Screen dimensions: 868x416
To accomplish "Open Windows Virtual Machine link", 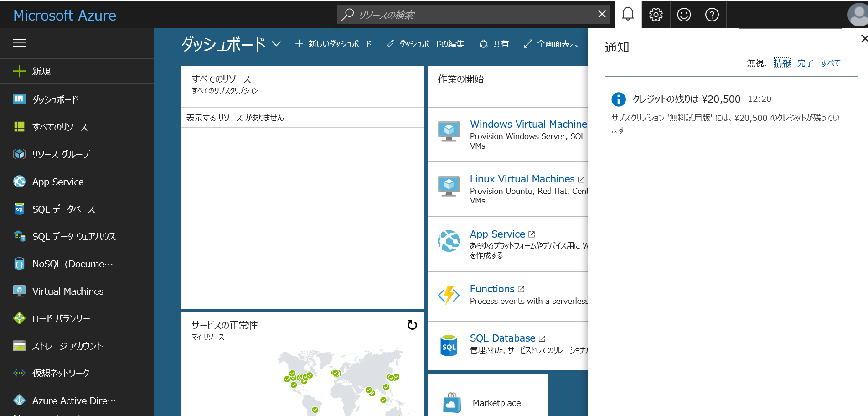I will [528, 124].
